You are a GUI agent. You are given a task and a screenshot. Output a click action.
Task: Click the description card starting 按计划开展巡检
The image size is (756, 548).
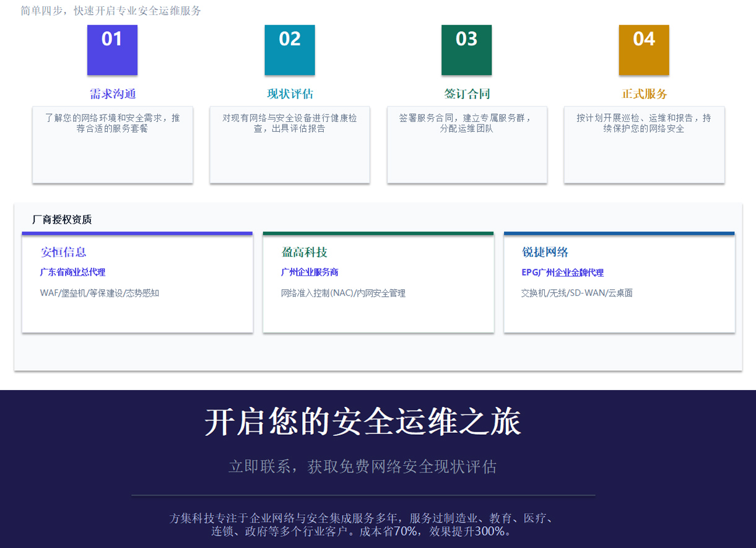click(x=644, y=145)
